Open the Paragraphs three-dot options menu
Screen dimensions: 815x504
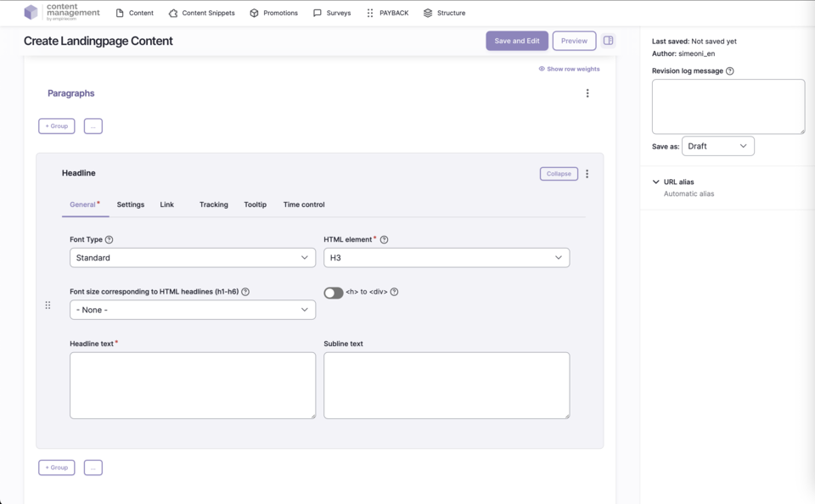(x=587, y=93)
